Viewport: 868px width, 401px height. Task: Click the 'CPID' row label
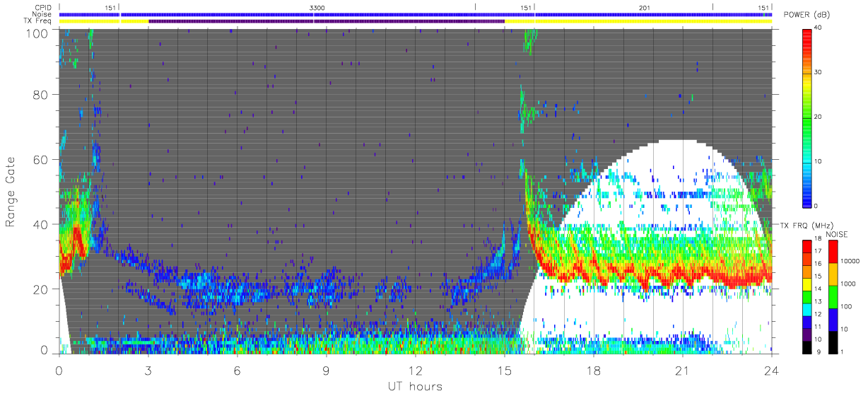tap(42, 8)
